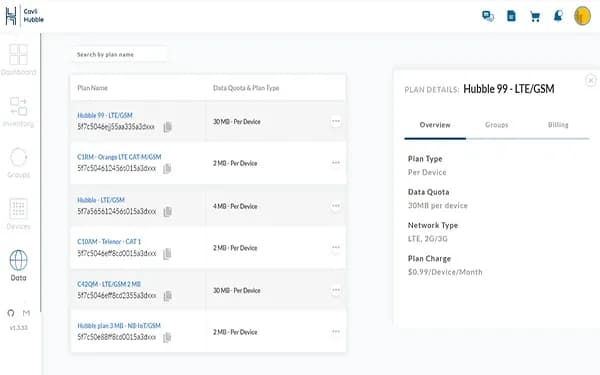
Task: Open the Hubble - LTE/GSM plan link
Action: click(x=101, y=200)
